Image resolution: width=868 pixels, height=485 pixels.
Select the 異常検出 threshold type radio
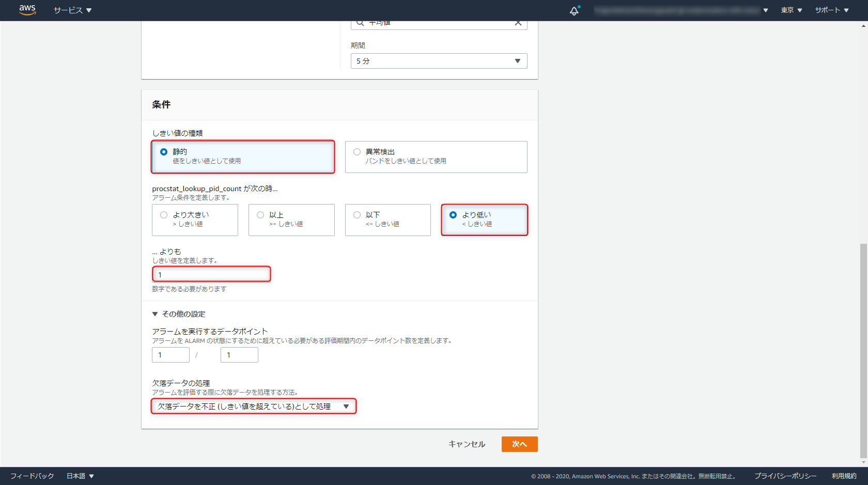click(357, 152)
